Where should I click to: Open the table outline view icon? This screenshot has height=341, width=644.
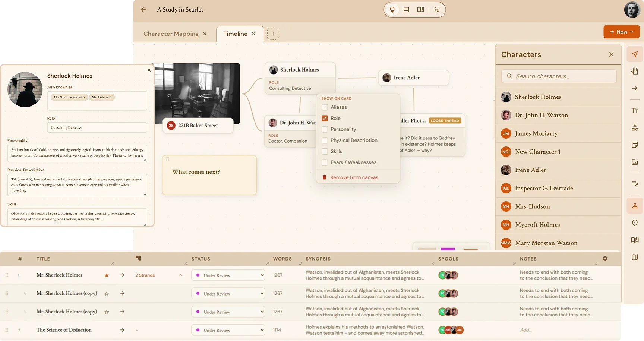click(x=406, y=10)
